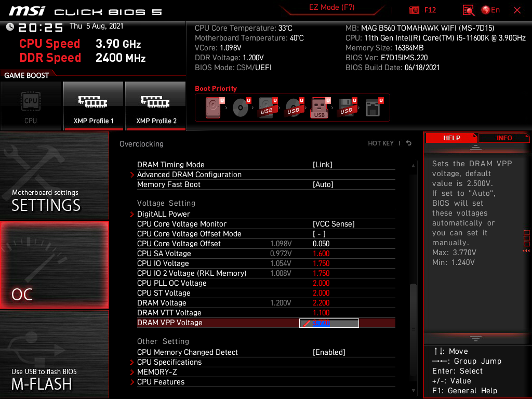Click the red triple-arrow on right edge
The height and width of the screenshot is (399, 532).
click(526, 251)
